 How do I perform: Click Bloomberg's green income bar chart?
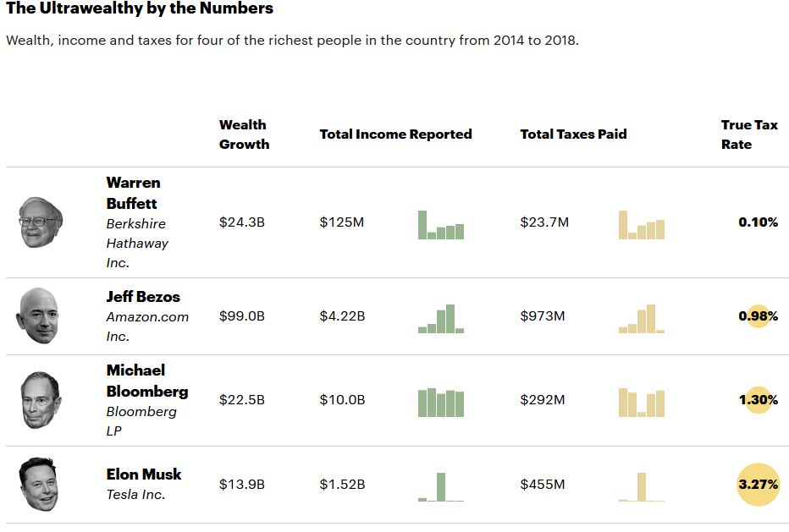[441, 403]
